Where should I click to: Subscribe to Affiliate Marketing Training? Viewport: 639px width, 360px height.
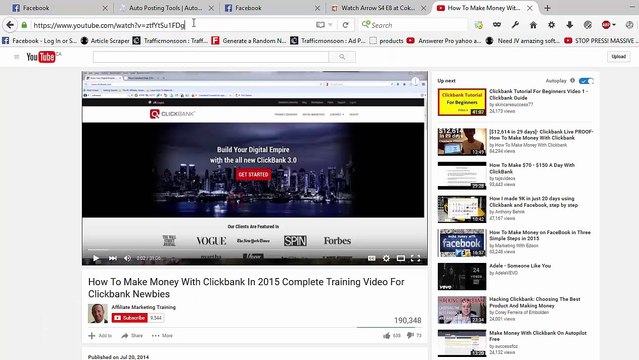coord(130,318)
